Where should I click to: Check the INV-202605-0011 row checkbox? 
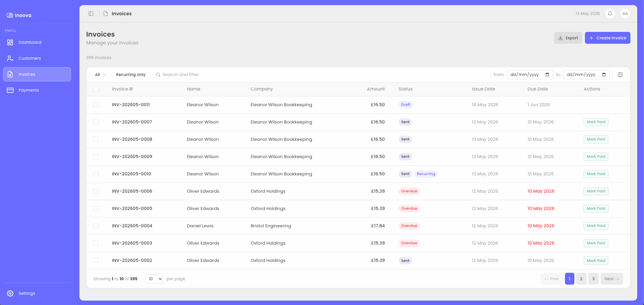[x=96, y=105]
